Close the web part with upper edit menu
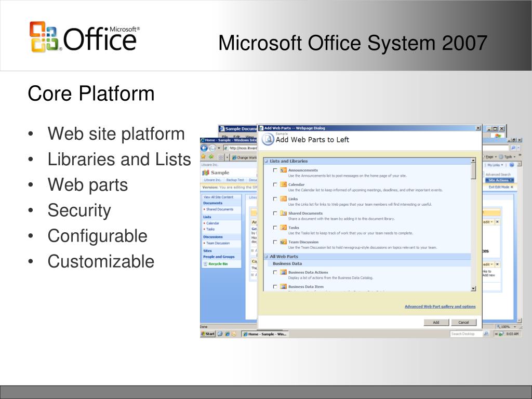 click(497, 222)
